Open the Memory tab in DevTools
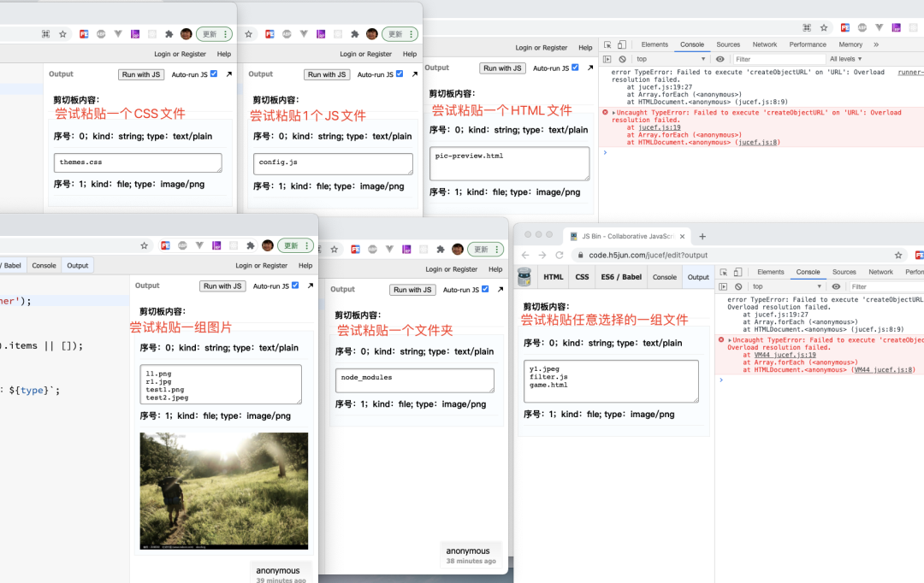This screenshot has width=924, height=583. [x=850, y=44]
